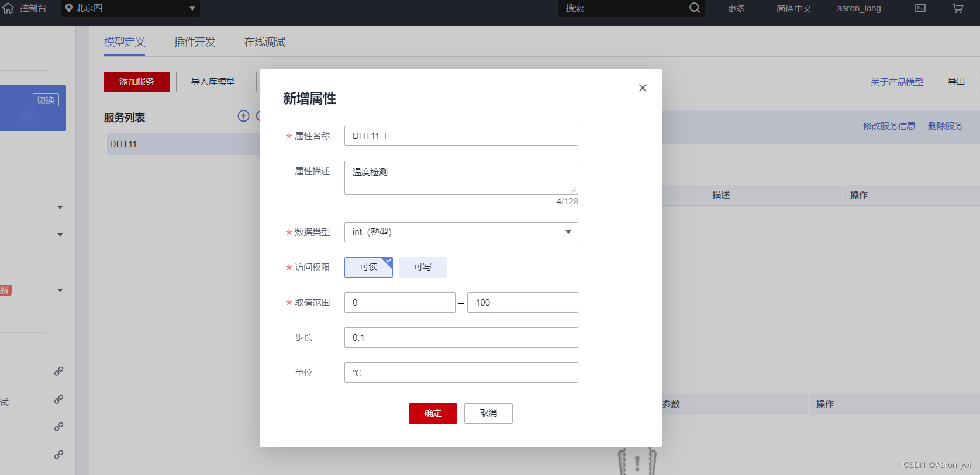Click the location pin icon beside 北京四
The image size is (980, 475).
point(69,8)
